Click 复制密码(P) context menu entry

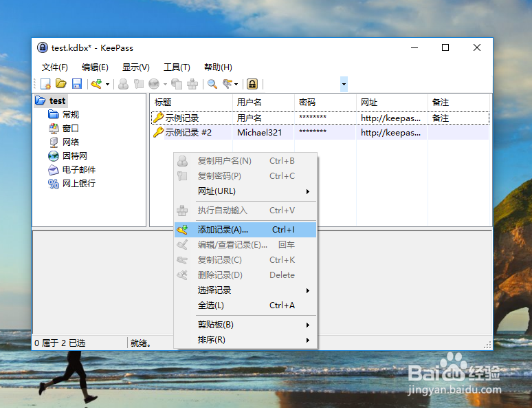245,176
